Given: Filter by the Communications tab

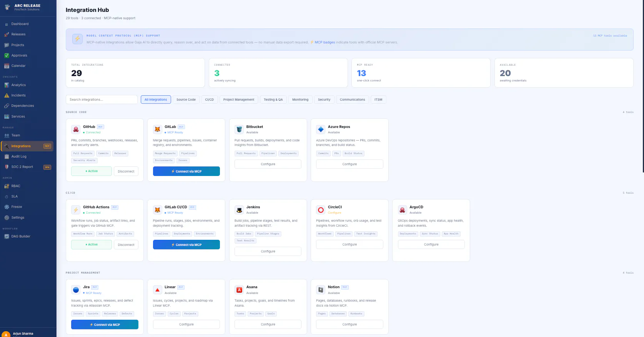Looking at the screenshot, I should click(353, 100).
